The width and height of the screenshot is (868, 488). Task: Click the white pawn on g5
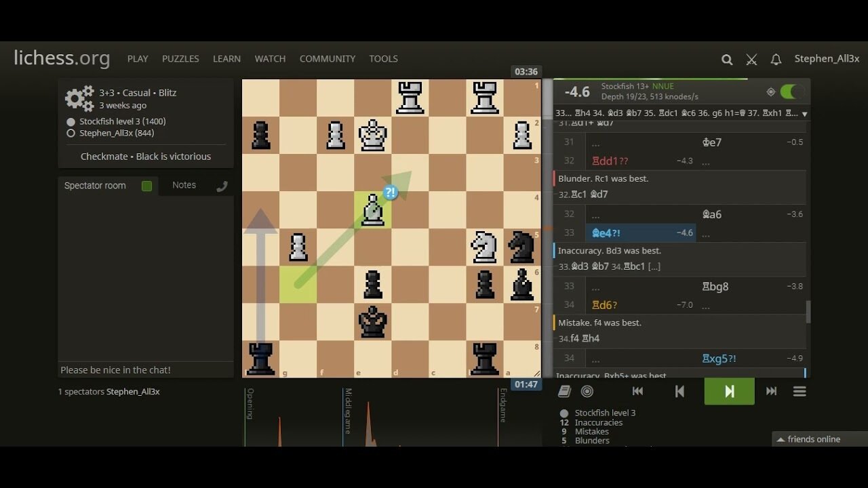[x=298, y=247]
